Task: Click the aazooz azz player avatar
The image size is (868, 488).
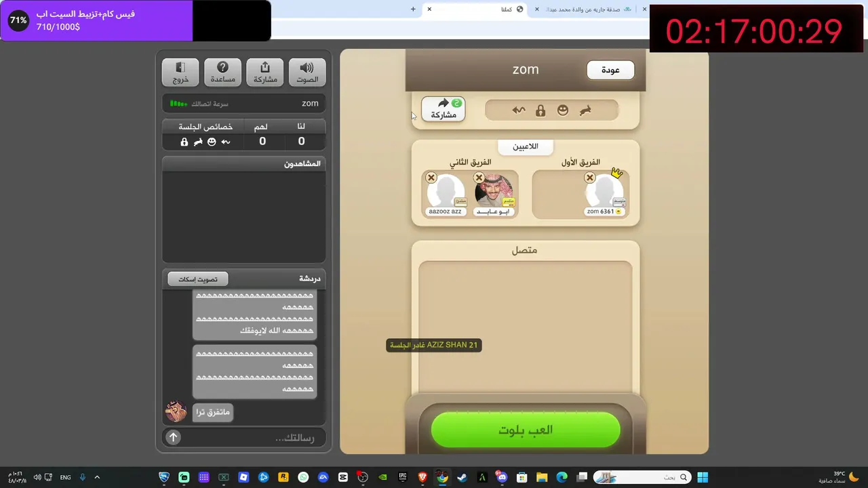Action: [x=446, y=191]
